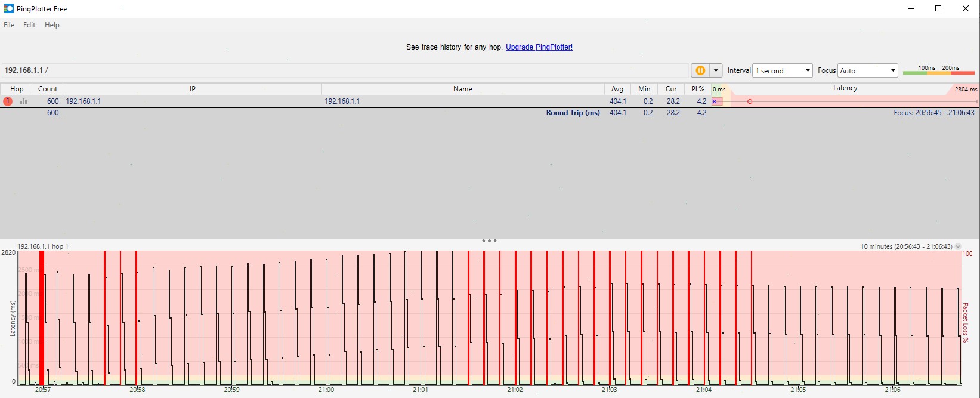
Task: Click the PingPlotter app logo in title bar
Action: click(8, 8)
